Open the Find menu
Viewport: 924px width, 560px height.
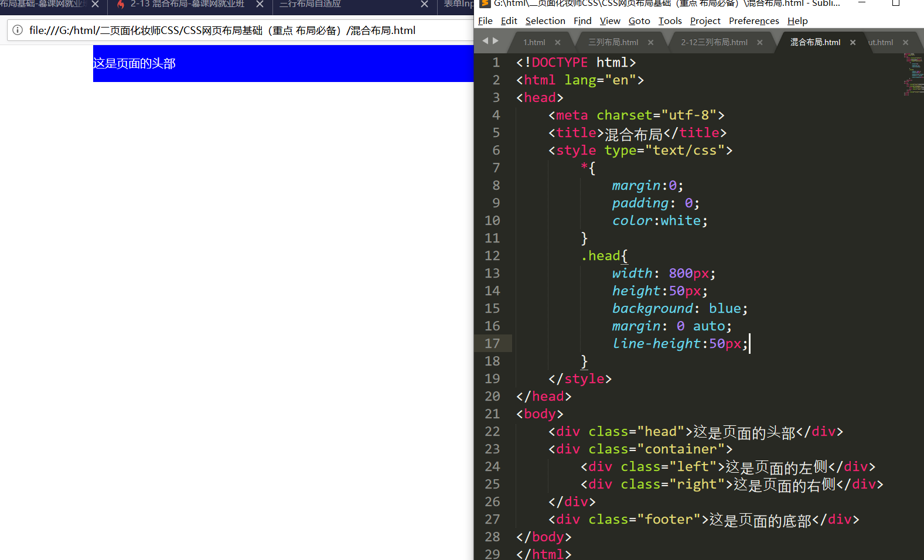(x=582, y=21)
